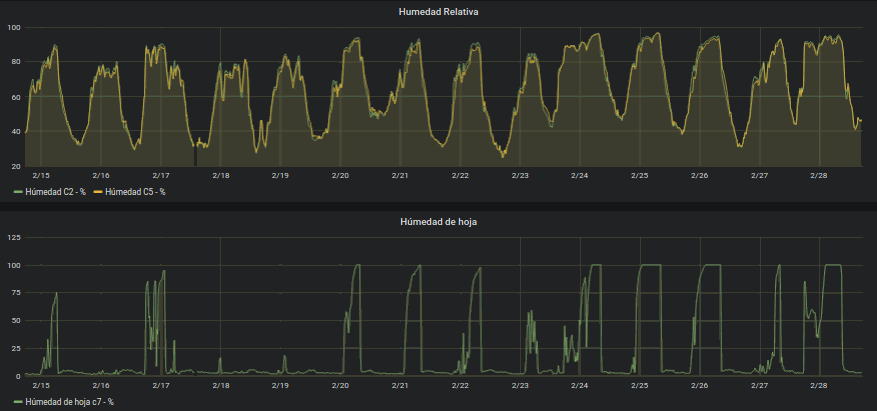The height and width of the screenshot is (411, 877).
Task: Click the 75 y-axis label in lower chart
Action: tap(15, 293)
